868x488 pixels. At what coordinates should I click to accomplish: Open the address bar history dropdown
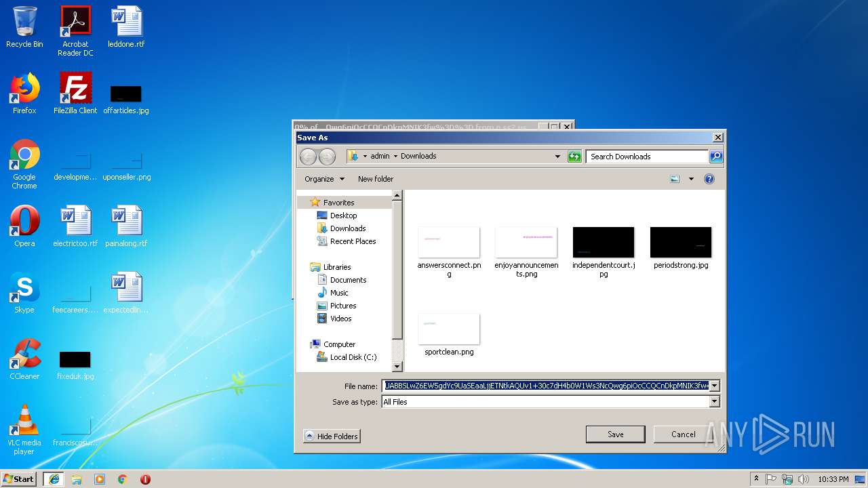[557, 157]
